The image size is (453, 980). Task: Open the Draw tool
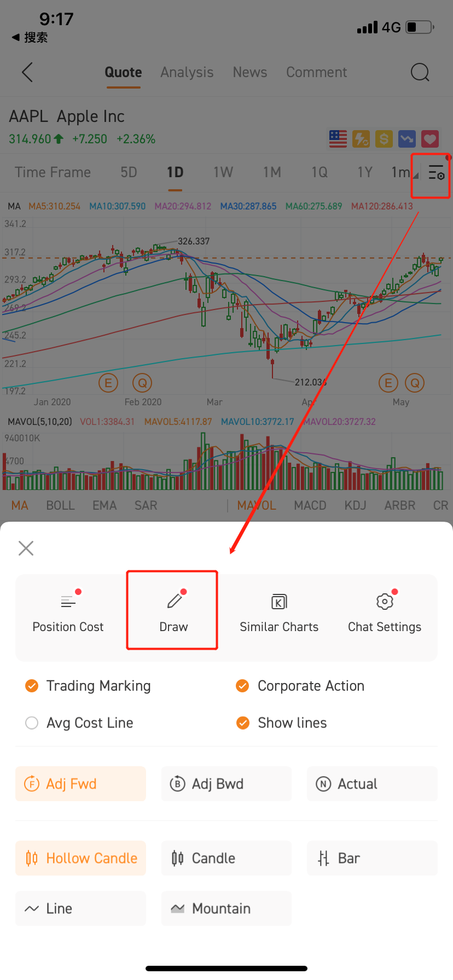[173, 611]
